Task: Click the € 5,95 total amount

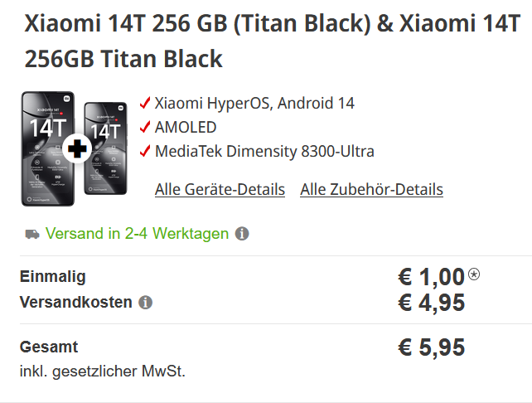Action: click(x=431, y=347)
